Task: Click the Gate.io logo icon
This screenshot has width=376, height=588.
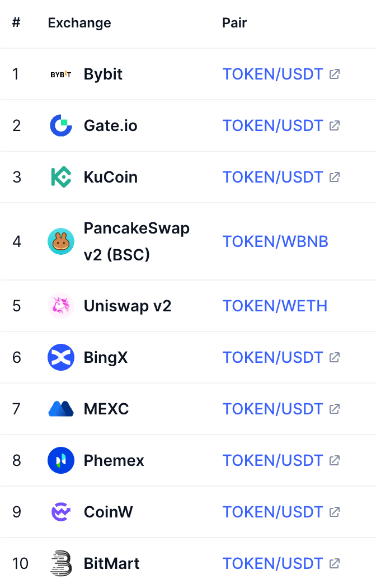Action: (60, 125)
